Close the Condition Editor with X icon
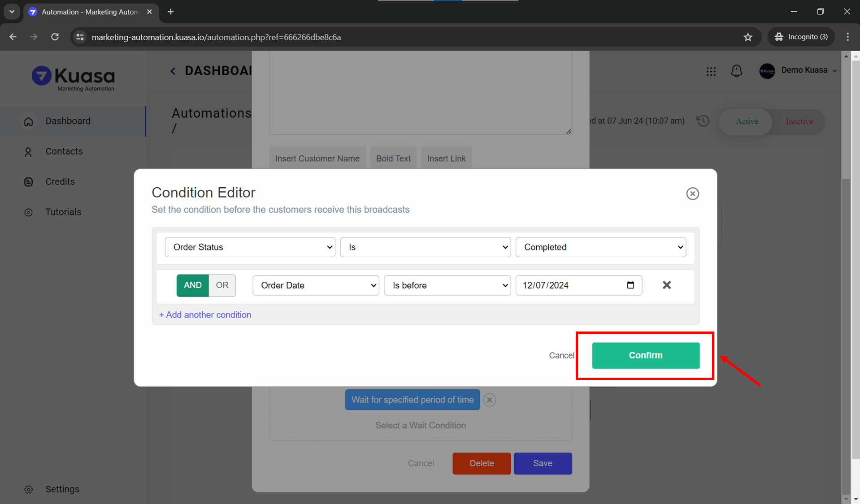The image size is (860, 504). pos(692,194)
